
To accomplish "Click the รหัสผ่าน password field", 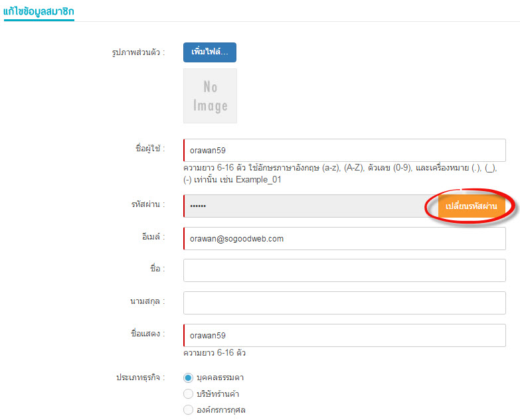I will pos(311,206).
